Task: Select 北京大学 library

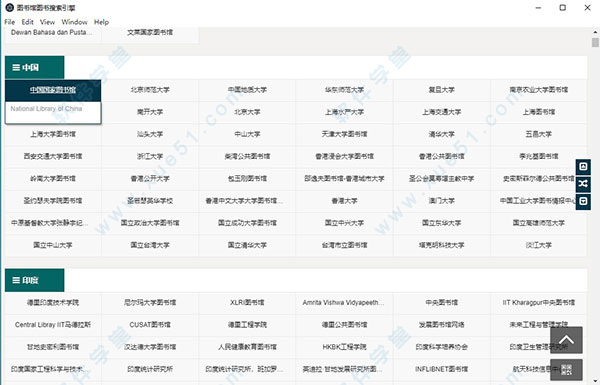Action: coord(247,112)
